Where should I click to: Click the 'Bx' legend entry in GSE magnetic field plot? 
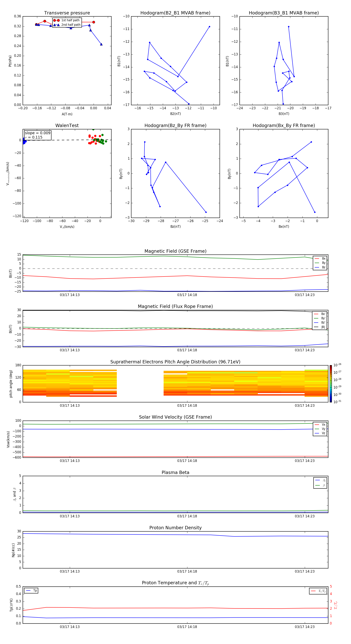click(320, 259)
